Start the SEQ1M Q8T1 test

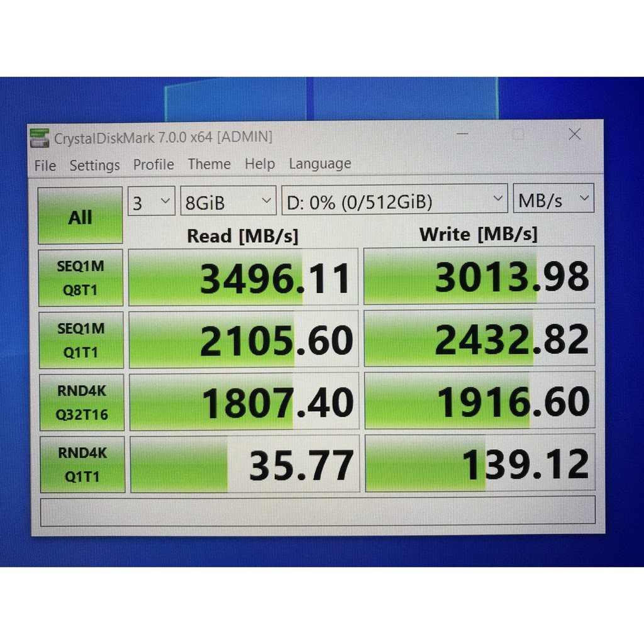pyautogui.click(x=80, y=277)
